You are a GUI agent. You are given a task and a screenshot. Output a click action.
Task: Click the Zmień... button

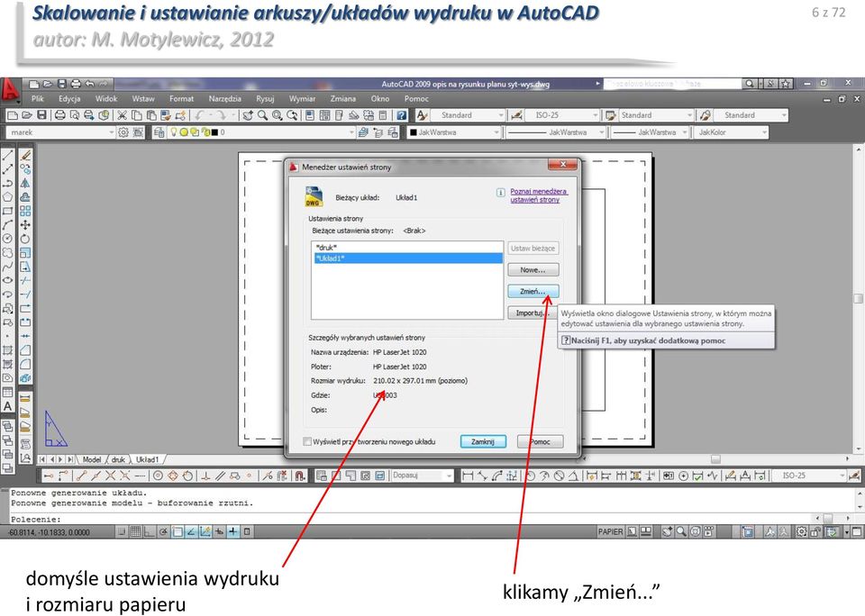tap(533, 291)
